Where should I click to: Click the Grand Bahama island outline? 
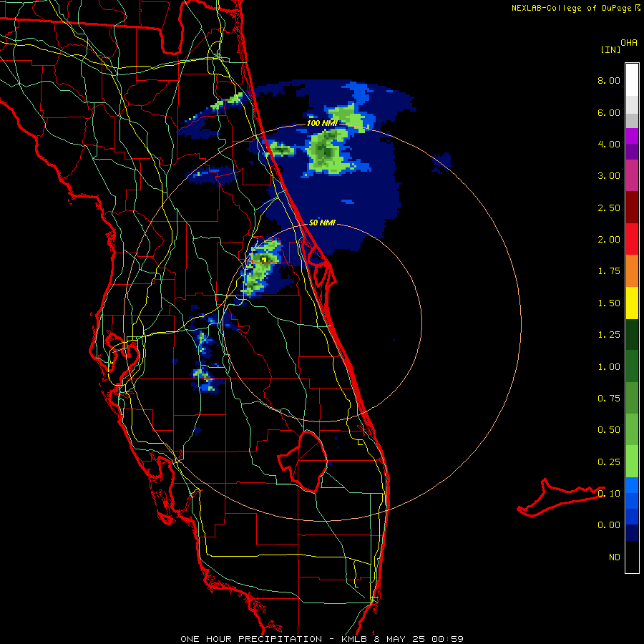[560, 497]
